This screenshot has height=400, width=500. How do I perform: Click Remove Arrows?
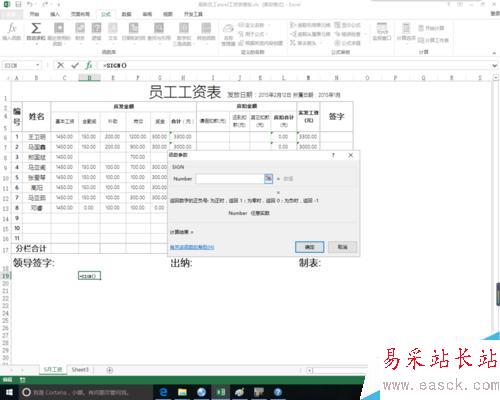tap(305, 43)
